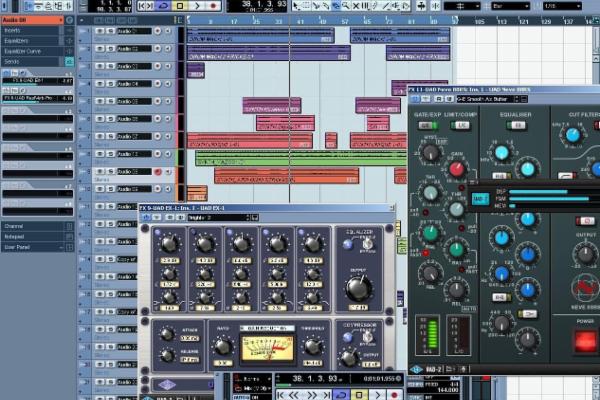Flip the Compressor enable switch on UAD EX-1

(368, 336)
